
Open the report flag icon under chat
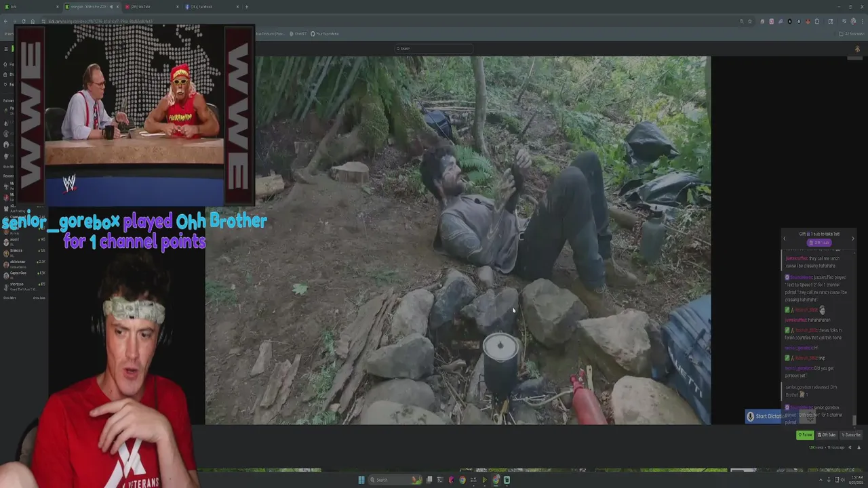click(x=859, y=447)
